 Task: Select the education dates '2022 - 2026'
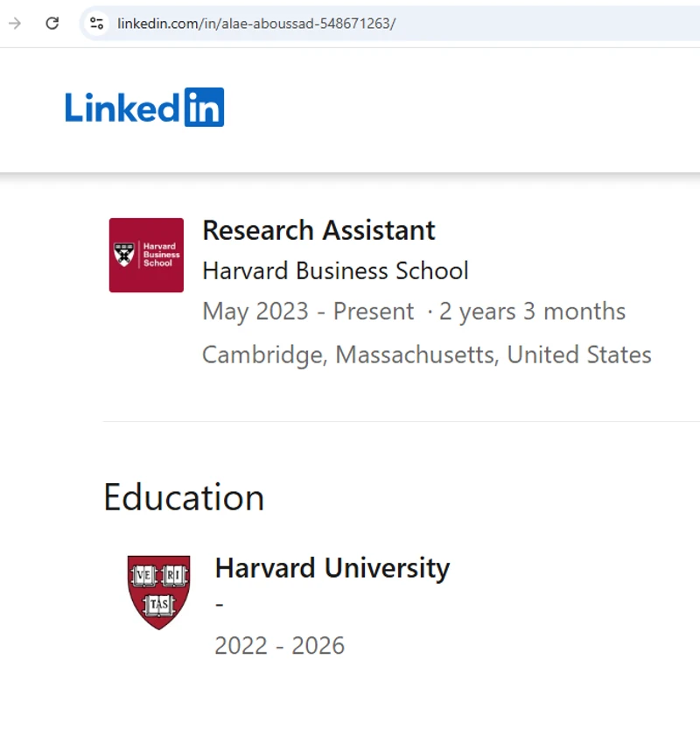279,645
